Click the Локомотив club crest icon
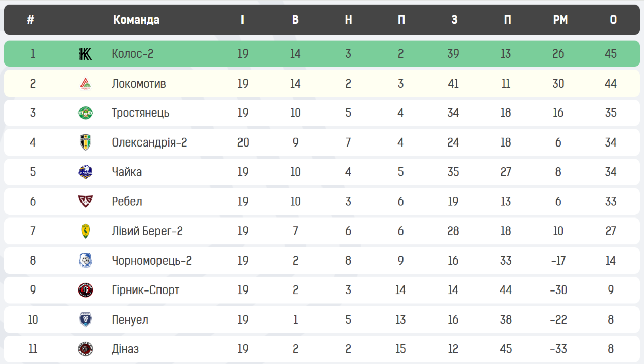The width and height of the screenshot is (644, 364). (x=86, y=84)
